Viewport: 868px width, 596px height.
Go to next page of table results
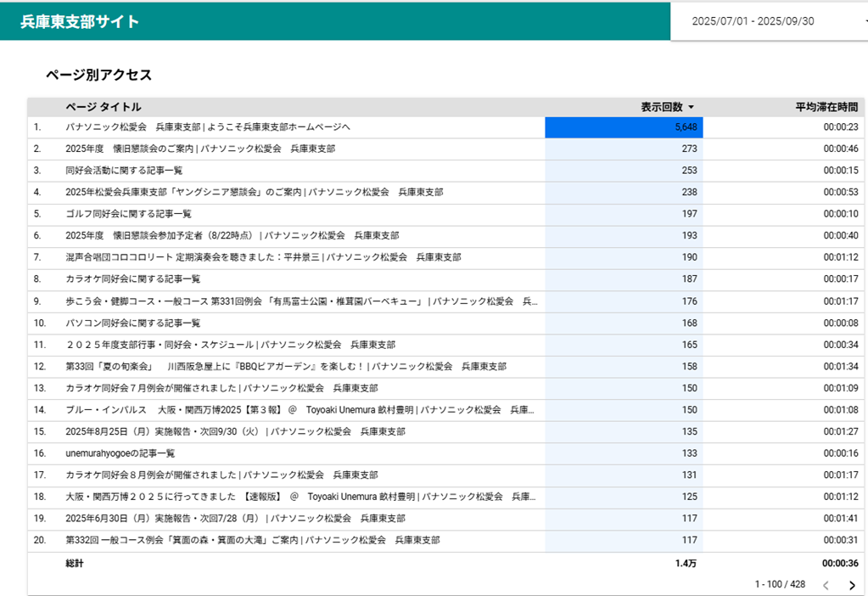click(x=852, y=585)
